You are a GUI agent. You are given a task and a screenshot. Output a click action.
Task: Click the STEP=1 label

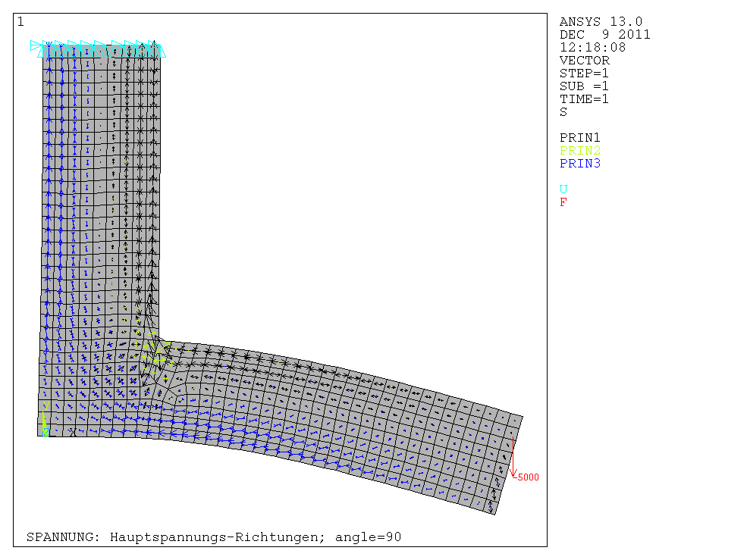tap(584, 74)
